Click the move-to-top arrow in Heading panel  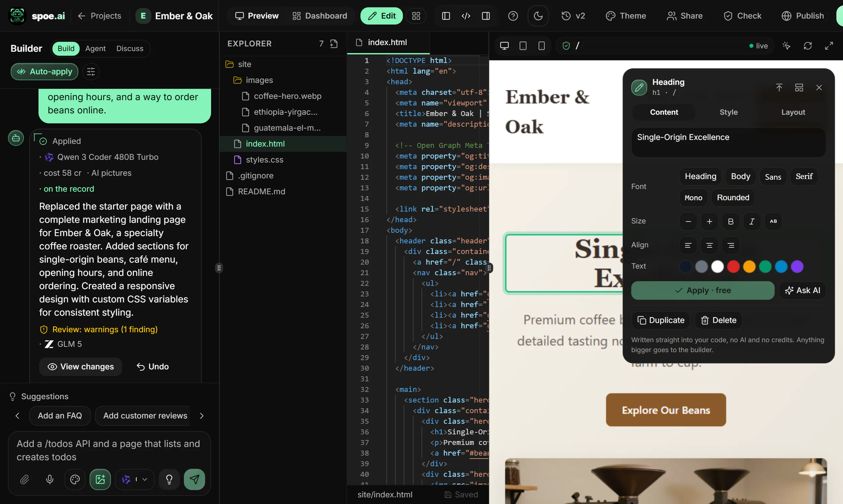tap(779, 88)
